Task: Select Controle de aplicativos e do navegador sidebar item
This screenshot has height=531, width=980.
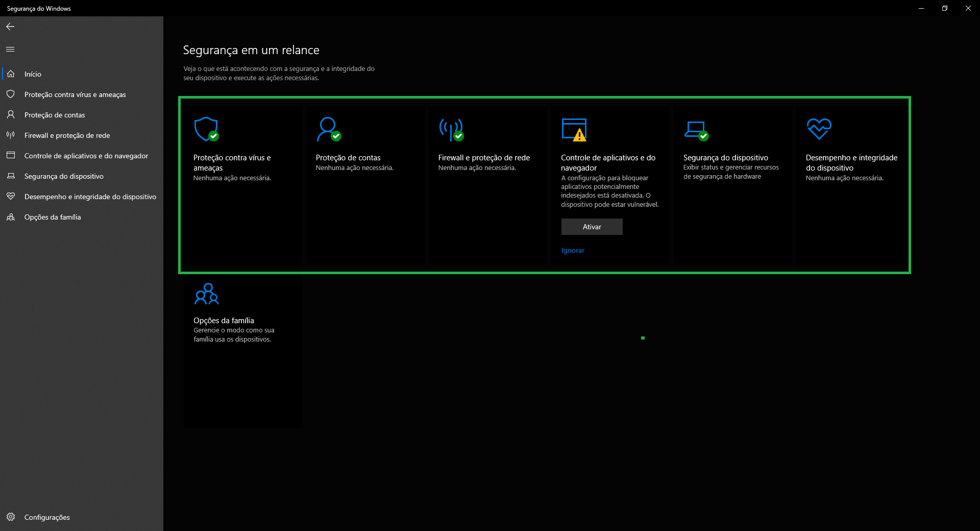Action: point(86,156)
